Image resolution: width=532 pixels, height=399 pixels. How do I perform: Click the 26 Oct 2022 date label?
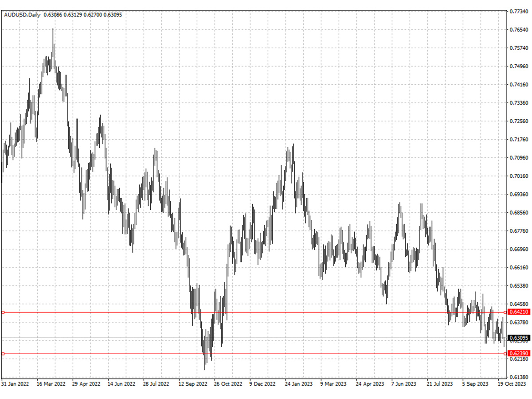[228, 384]
